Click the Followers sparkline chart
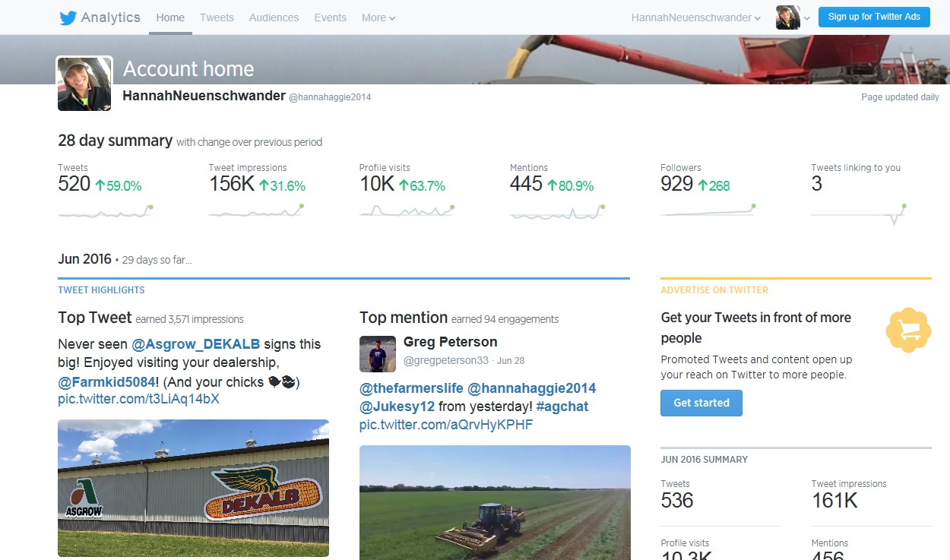The image size is (950, 560). click(x=708, y=211)
